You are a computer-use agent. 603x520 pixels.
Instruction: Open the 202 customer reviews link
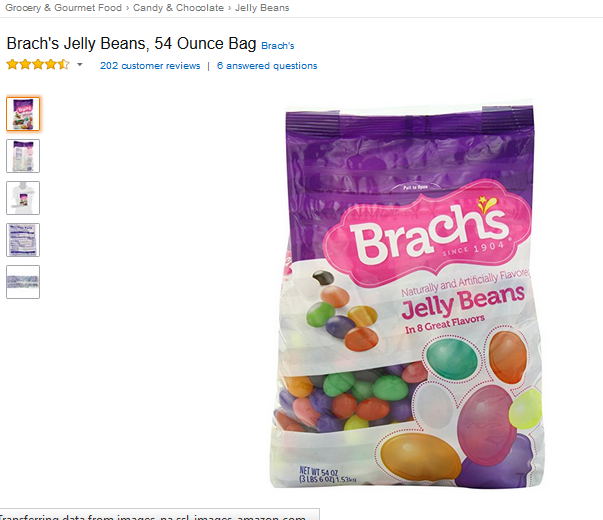pyautogui.click(x=150, y=66)
